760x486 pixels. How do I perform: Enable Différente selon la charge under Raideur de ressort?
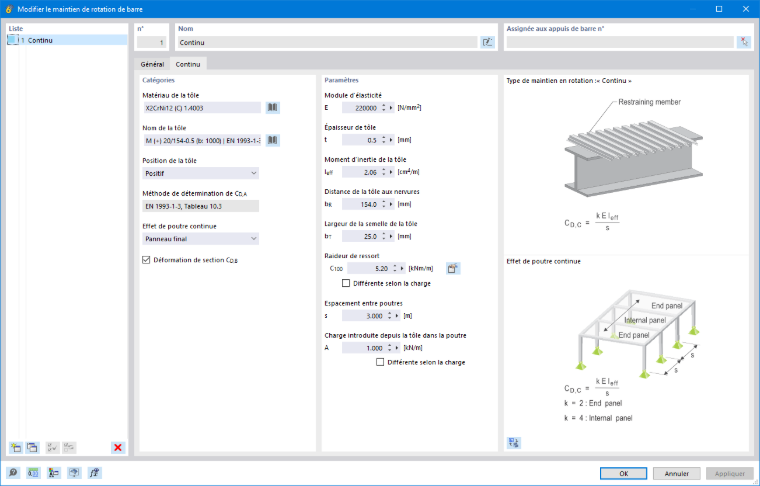(x=346, y=283)
